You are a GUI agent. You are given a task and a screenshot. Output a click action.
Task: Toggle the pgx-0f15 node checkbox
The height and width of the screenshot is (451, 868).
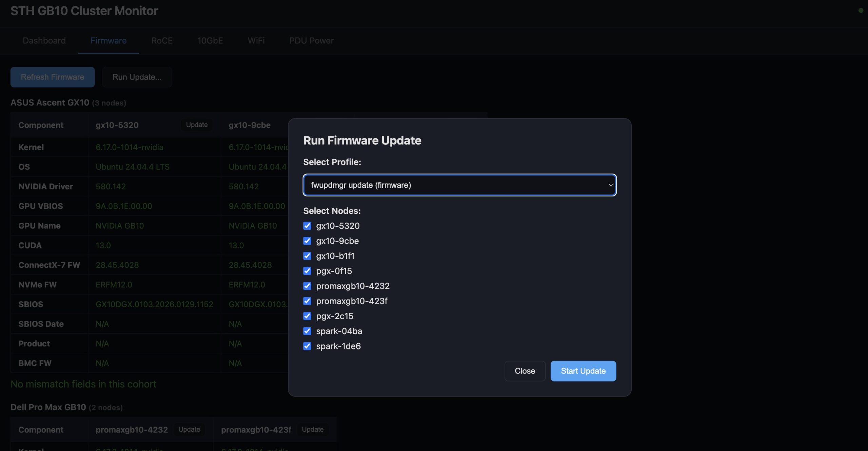[307, 271]
